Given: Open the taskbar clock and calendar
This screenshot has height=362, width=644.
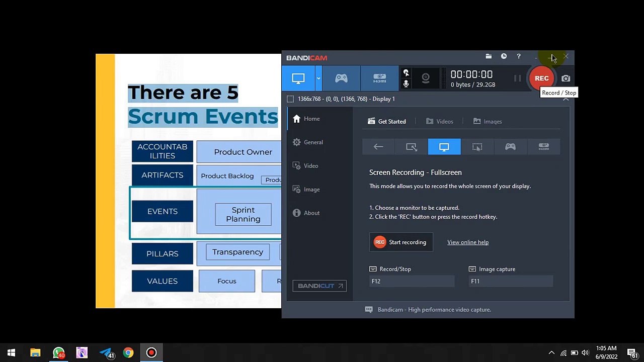Looking at the screenshot, I should tap(606, 353).
